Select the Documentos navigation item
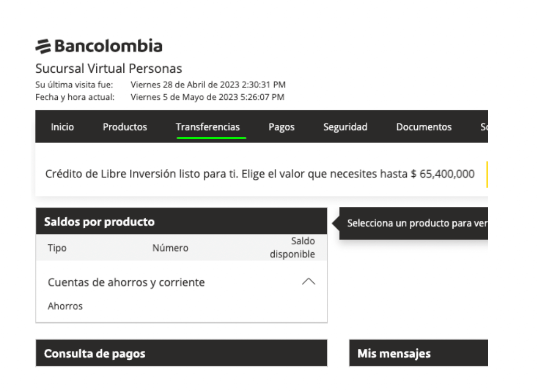Viewport: 537px width, 392px height. click(424, 126)
